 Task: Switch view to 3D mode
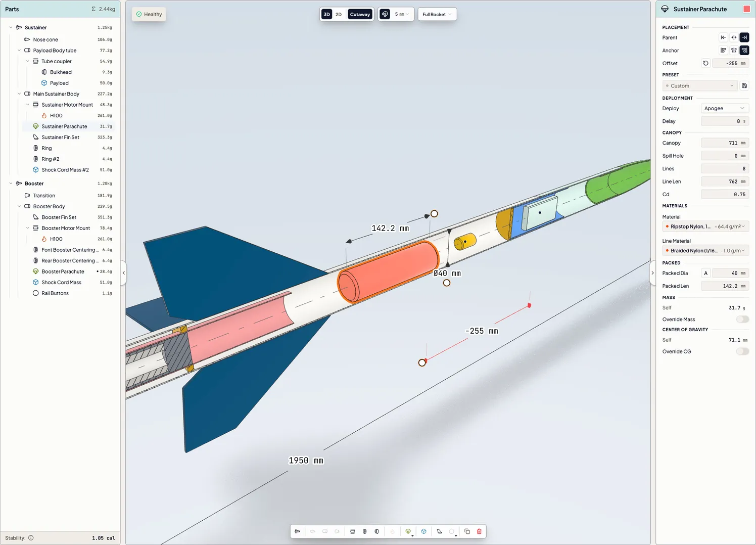tap(327, 14)
